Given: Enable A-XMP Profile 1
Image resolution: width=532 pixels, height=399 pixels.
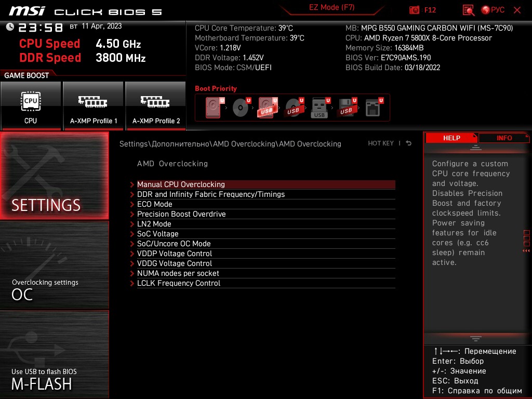Looking at the screenshot, I should (94, 105).
